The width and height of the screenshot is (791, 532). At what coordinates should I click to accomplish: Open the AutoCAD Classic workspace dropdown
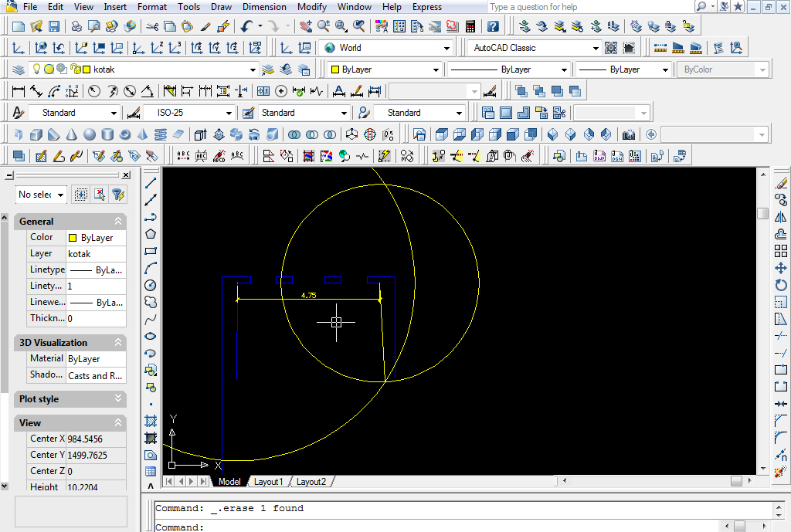(596, 49)
